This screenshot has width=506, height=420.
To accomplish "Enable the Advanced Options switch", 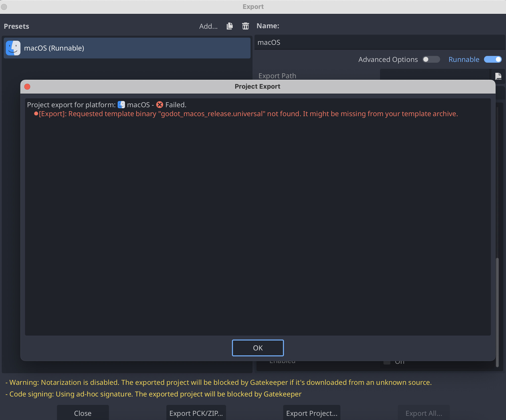I will coord(431,59).
